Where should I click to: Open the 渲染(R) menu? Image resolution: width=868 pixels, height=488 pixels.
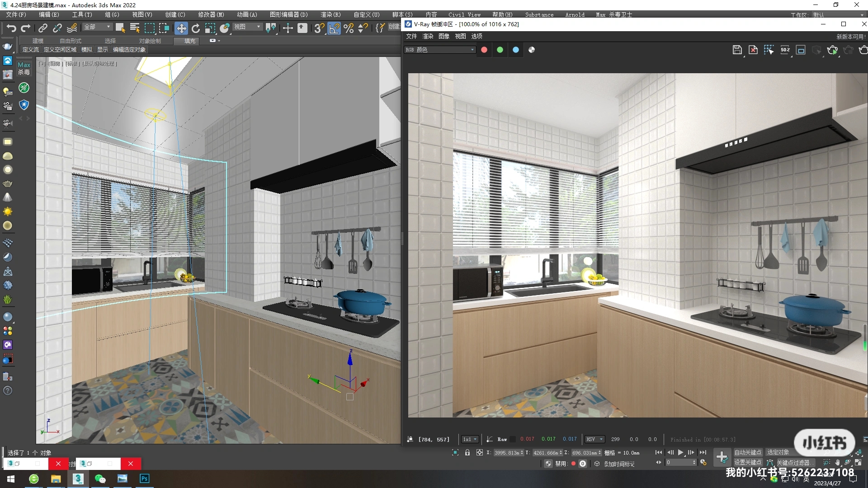click(x=330, y=14)
